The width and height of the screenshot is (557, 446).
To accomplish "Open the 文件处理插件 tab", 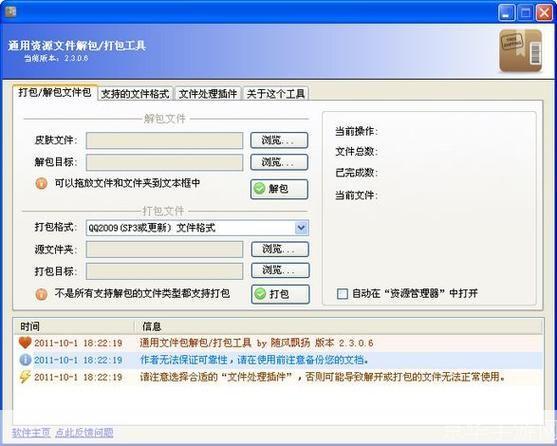I will click(208, 94).
